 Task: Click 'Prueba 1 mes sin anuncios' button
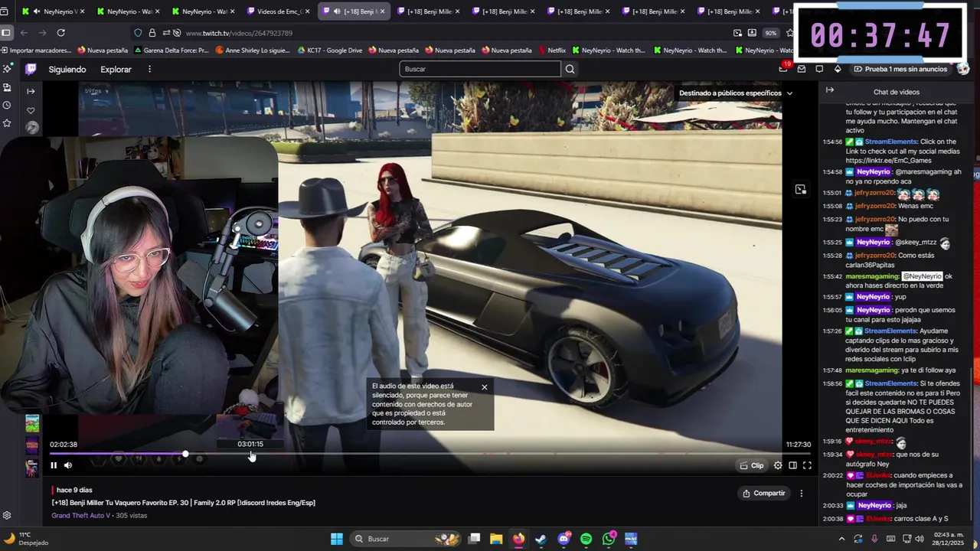[900, 69]
